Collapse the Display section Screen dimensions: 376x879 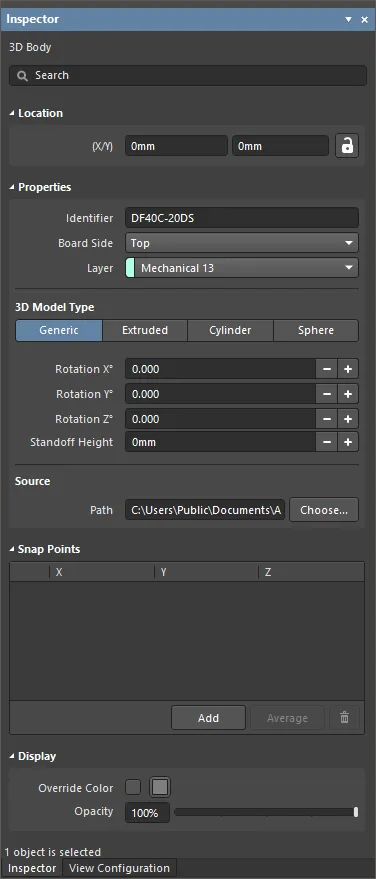[x=12, y=756]
